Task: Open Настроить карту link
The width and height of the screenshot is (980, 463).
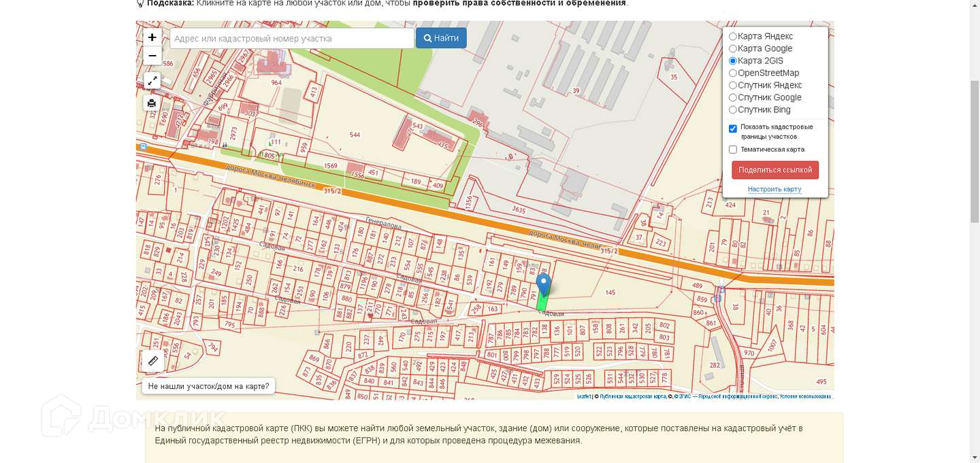Action: pyautogui.click(x=774, y=189)
